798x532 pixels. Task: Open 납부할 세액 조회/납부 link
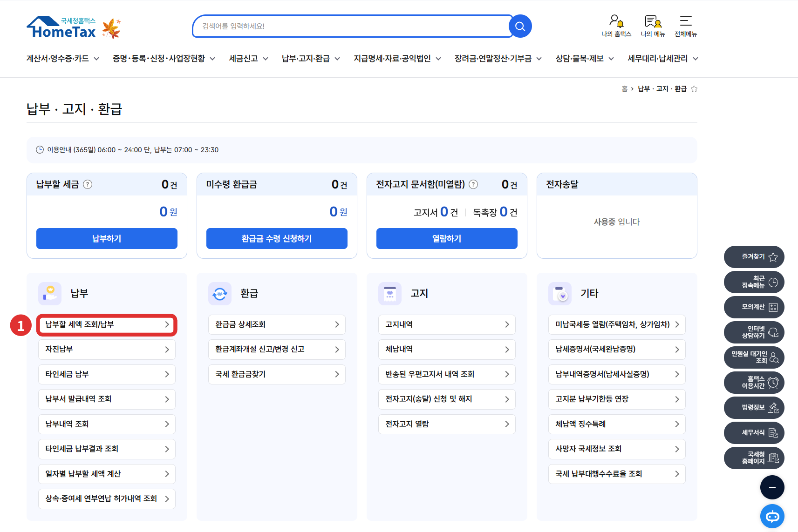coord(107,324)
